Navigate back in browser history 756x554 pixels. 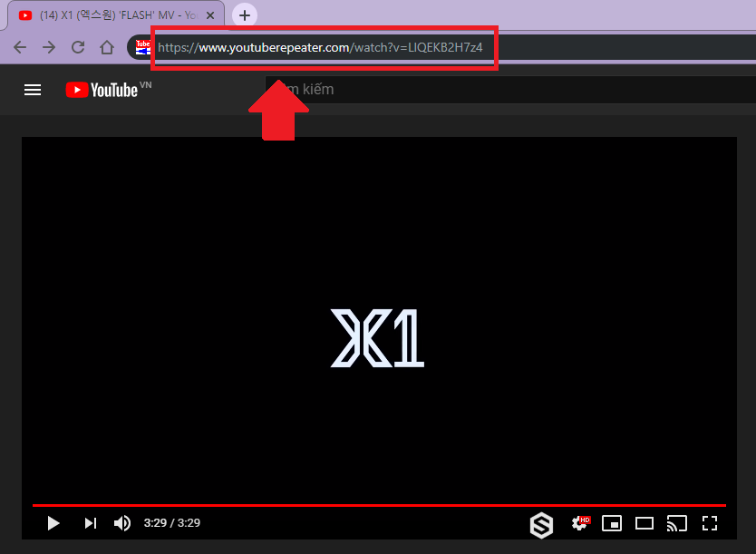point(20,47)
